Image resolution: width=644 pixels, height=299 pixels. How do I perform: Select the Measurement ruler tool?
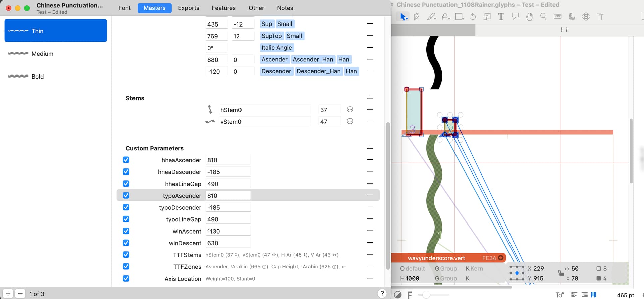click(x=557, y=17)
